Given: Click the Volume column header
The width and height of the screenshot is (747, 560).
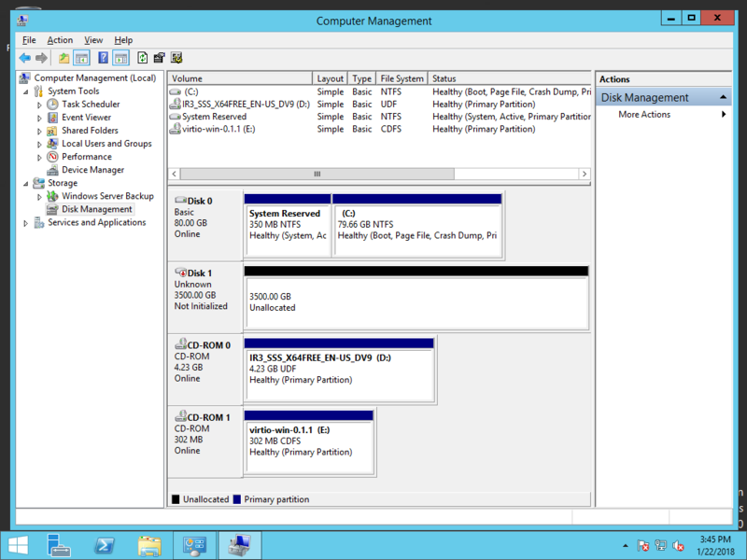Looking at the screenshot, I should (x=240, y=78).
